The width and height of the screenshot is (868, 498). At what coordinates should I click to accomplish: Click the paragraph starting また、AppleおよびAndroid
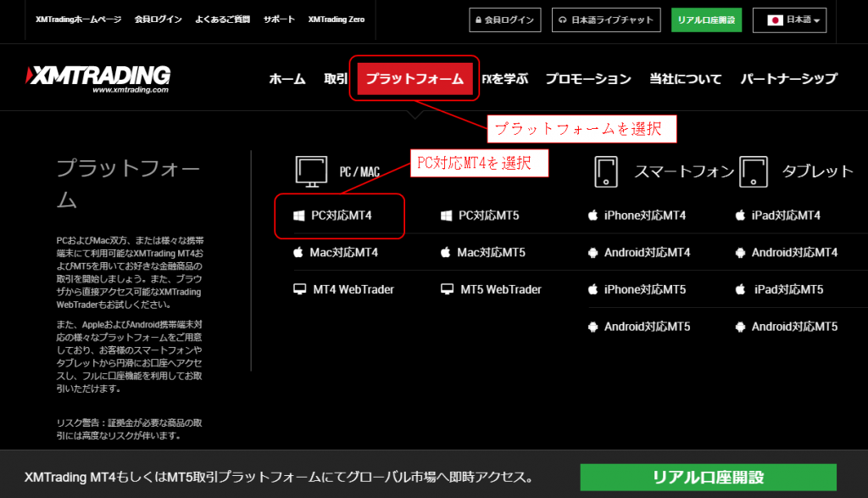130,356
